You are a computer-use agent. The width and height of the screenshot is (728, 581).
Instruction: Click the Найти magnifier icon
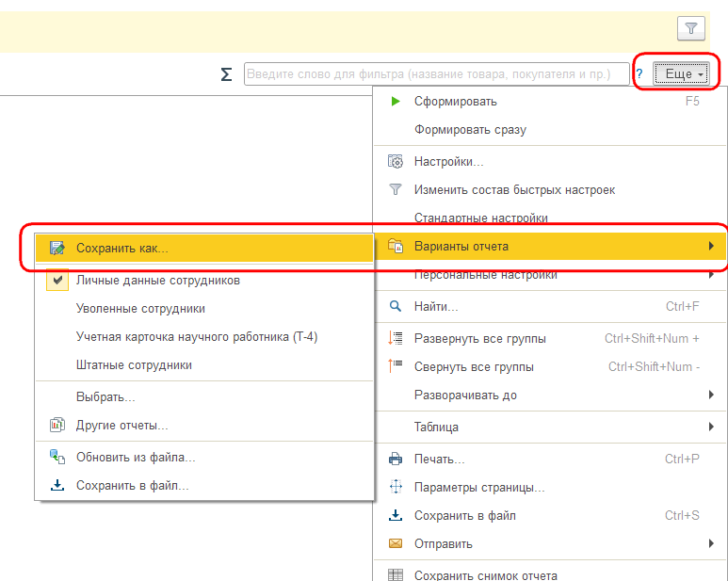pyautogui.click(x=396, y=306)
